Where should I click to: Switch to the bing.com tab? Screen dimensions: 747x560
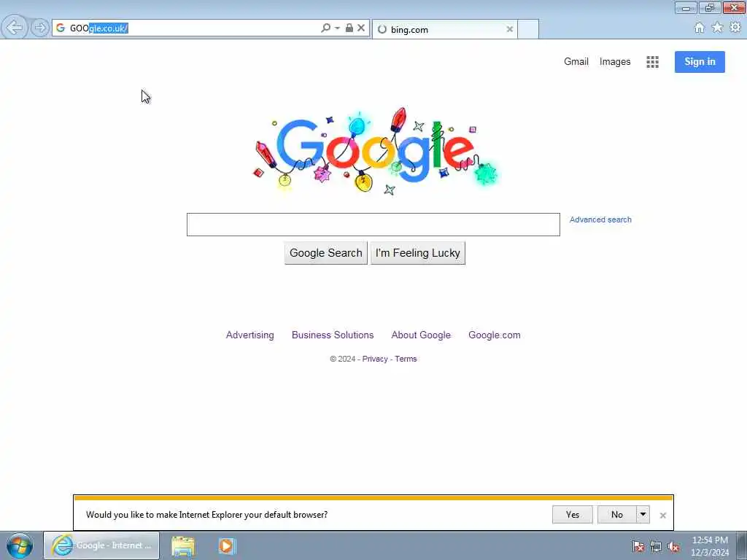pos(444,29)
